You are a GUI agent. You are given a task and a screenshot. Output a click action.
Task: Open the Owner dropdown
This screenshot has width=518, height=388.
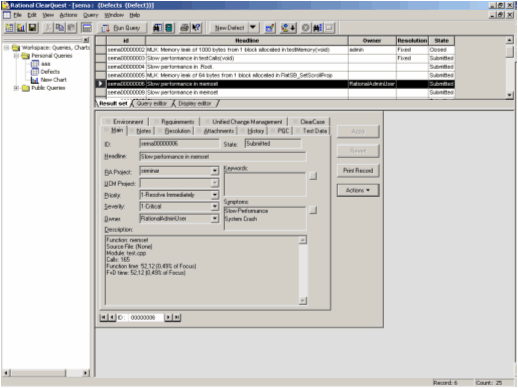(215, 219)
